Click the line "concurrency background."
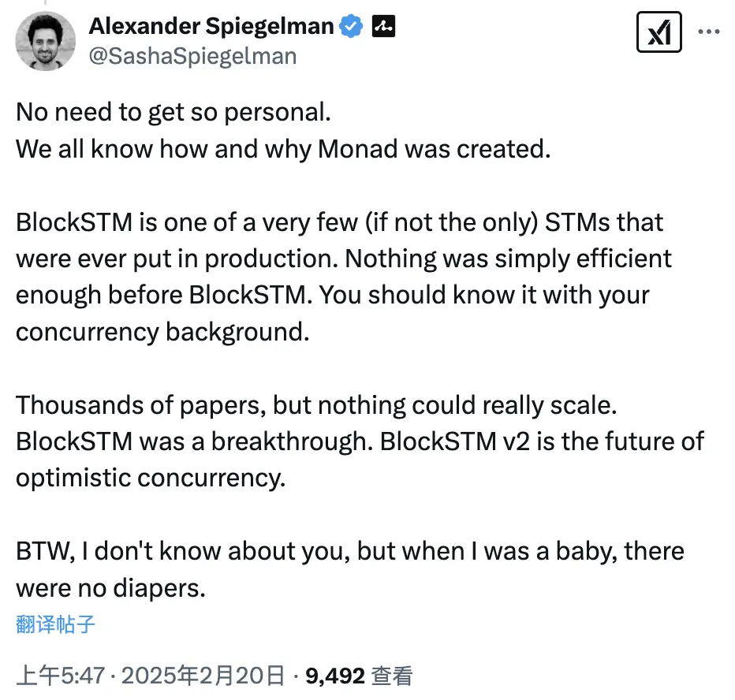This screenshot has height=700, width=735. 162,332
